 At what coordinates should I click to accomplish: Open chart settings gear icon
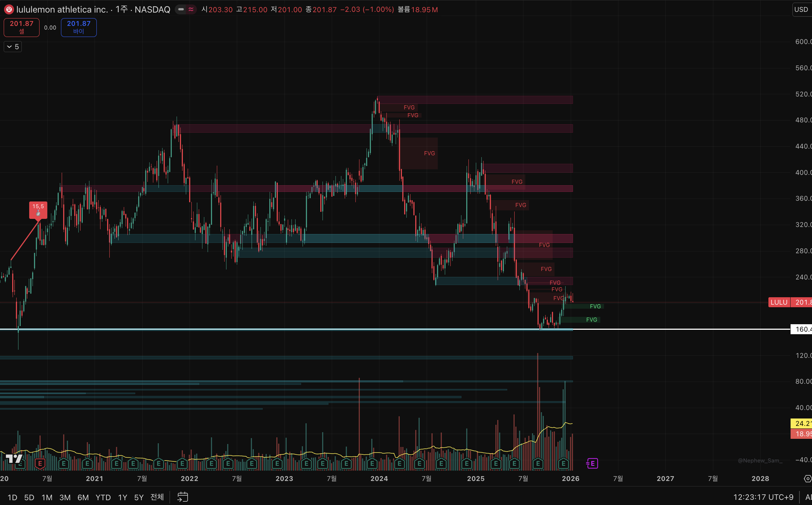tap(808, 479)
